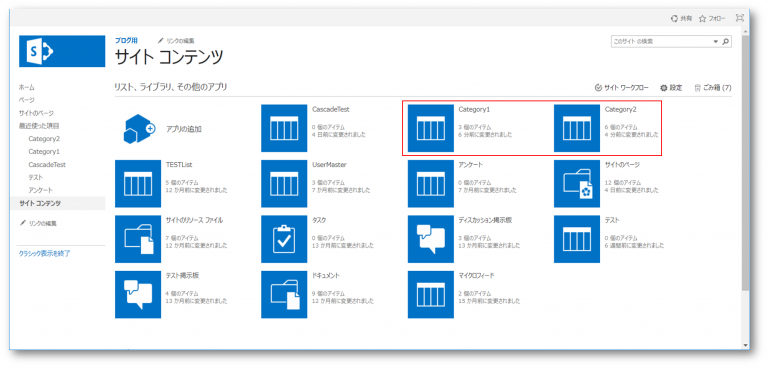The height and width of the screenshot is (368, 768).
Task: Click the アプリの追加 label
Action: [x=184, y=129]
